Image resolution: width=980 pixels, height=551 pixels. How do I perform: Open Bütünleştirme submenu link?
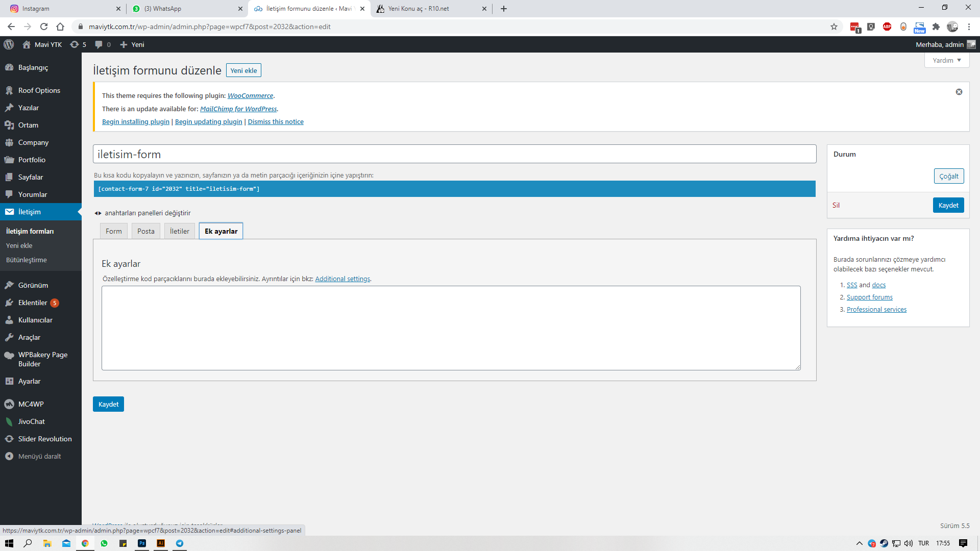26,260
